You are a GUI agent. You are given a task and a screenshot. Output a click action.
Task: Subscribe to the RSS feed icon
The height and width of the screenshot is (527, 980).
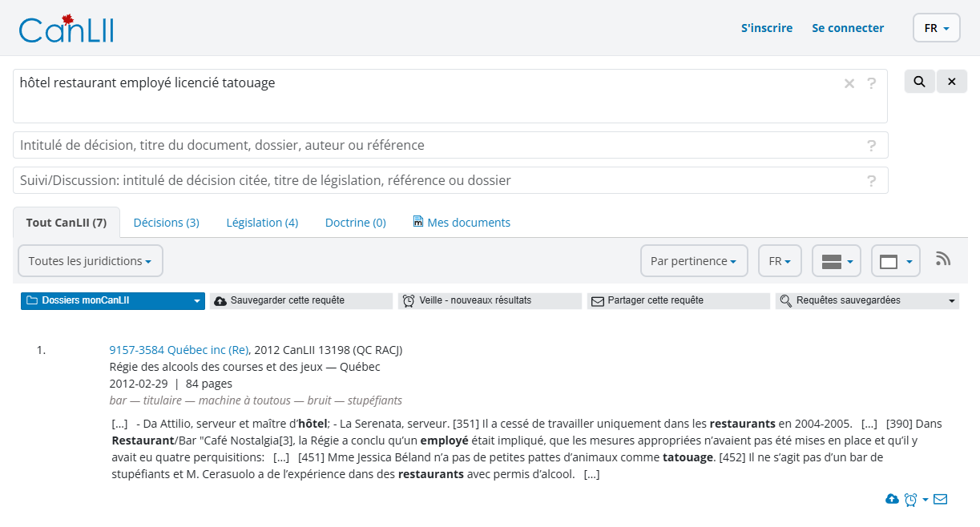point(943,259)
